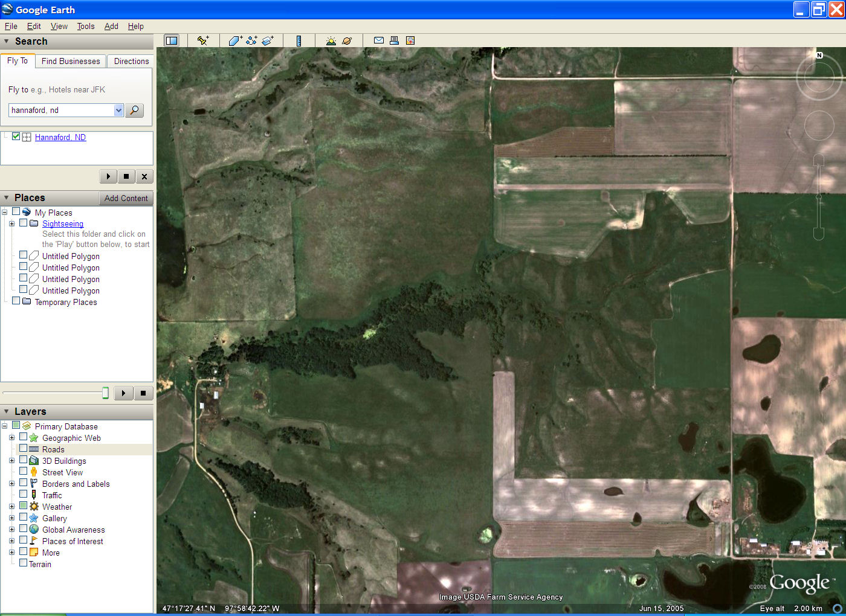Open the Tools menu
This screenshot has width=846, height=616.
click(86, 26)
